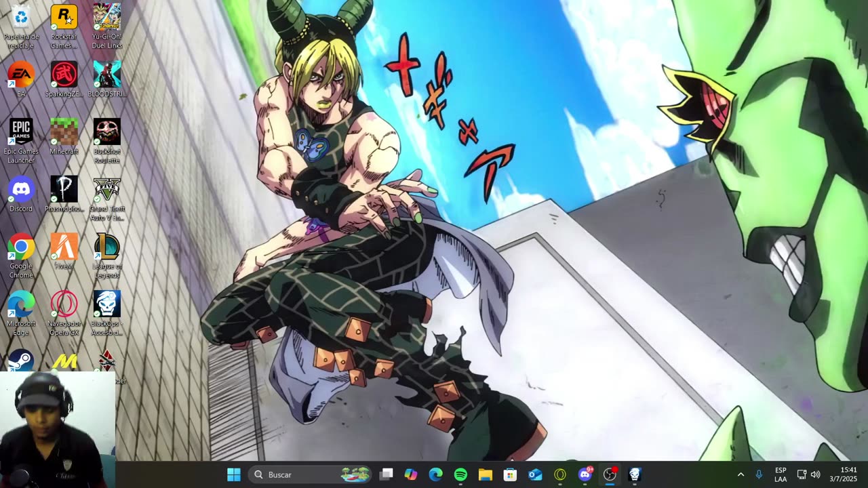Select the Yu-Gi-Oh! Duel Links shortcut
868x488 pixels.
(106, 27)
